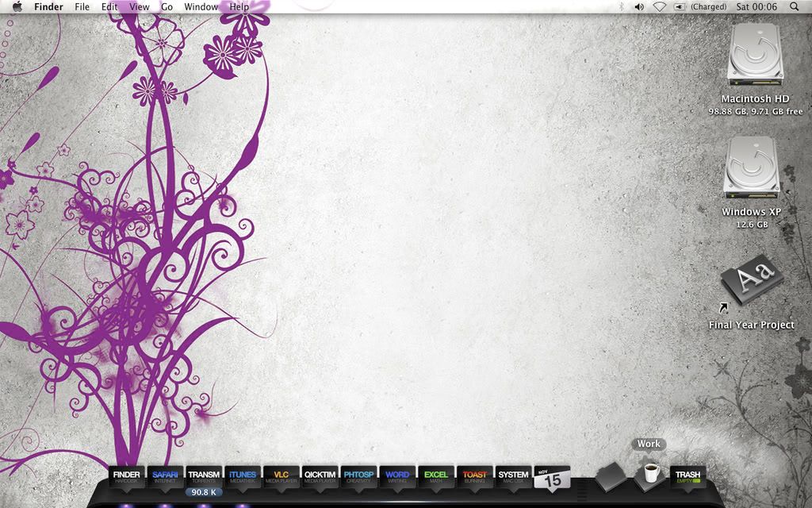Image resolution: width=812 pixels, height=508 pixels.
Task: Open the volume control in menu bar
Action: (639, 6)
